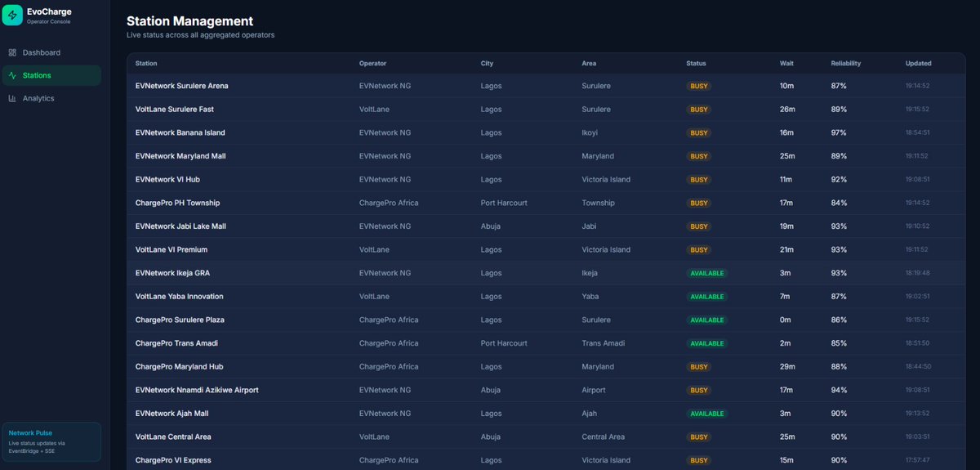
Task: Click the Station Management page heading
Action: pos(189,21)
